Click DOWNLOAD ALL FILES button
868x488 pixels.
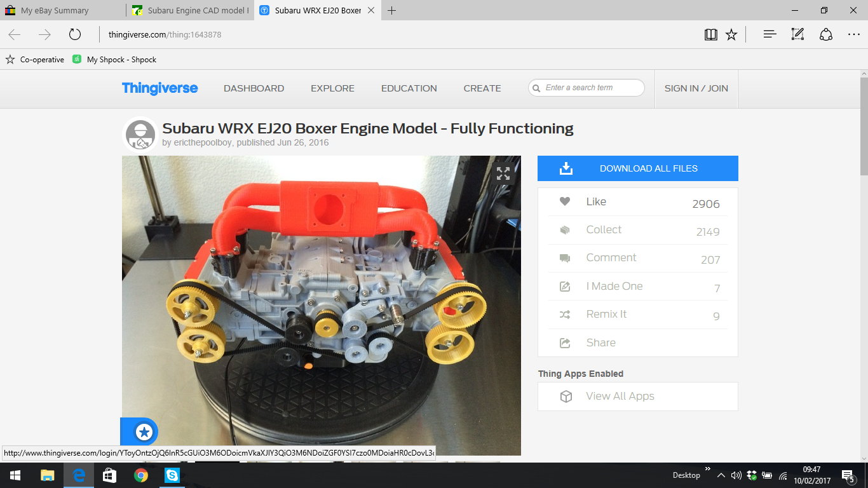(638, 168)
